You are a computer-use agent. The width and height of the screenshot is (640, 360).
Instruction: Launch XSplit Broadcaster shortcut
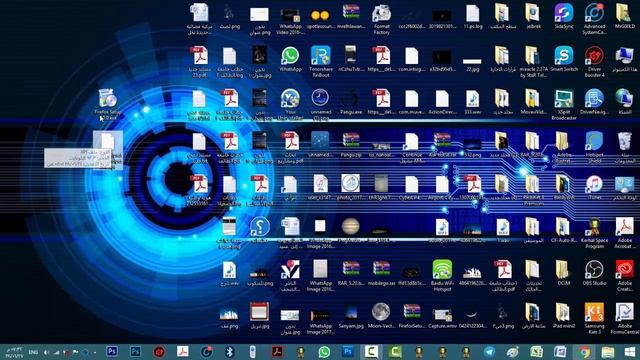564,104
